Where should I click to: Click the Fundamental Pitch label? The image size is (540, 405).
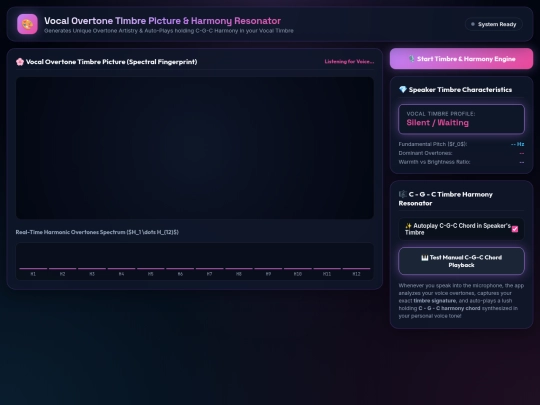(433, 144)
